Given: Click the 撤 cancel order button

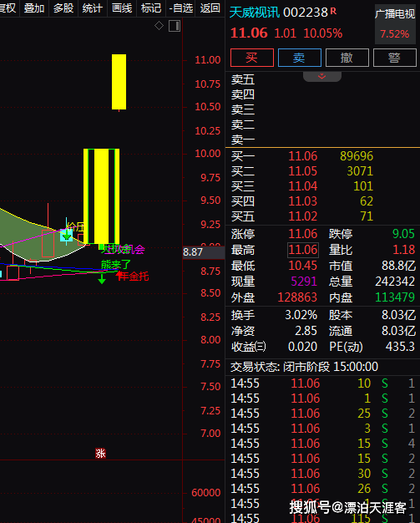Looking at the screenshot, I should pos(347,58).
